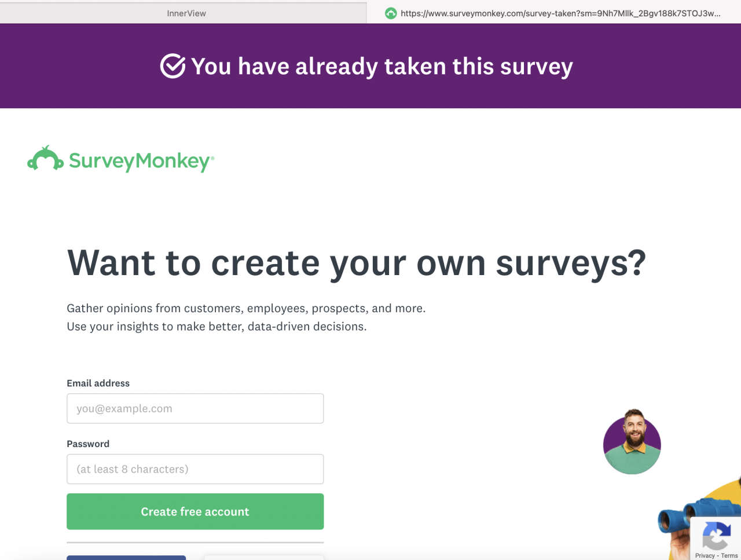Image resolution: width=741 pixels, height=560 pixels.
Task: Switch to the InnerView tab
Action: coord(186,13)
